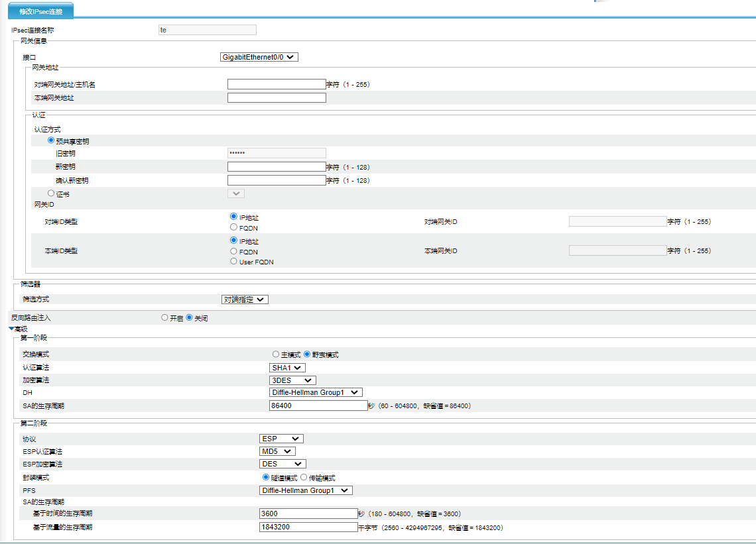Screen dimensions: 756x544
Task: Choose FQDN for 对端ID类型
Action: point(233,227)
